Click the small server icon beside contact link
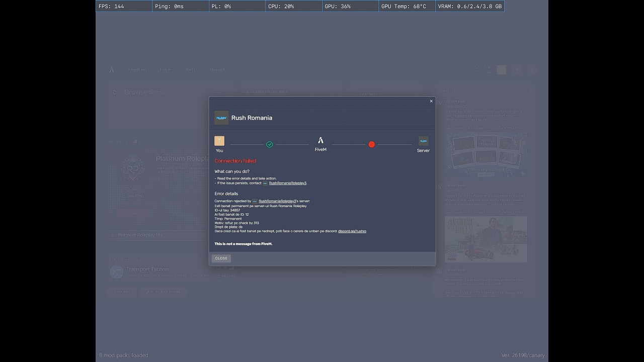 pos(265,183)
